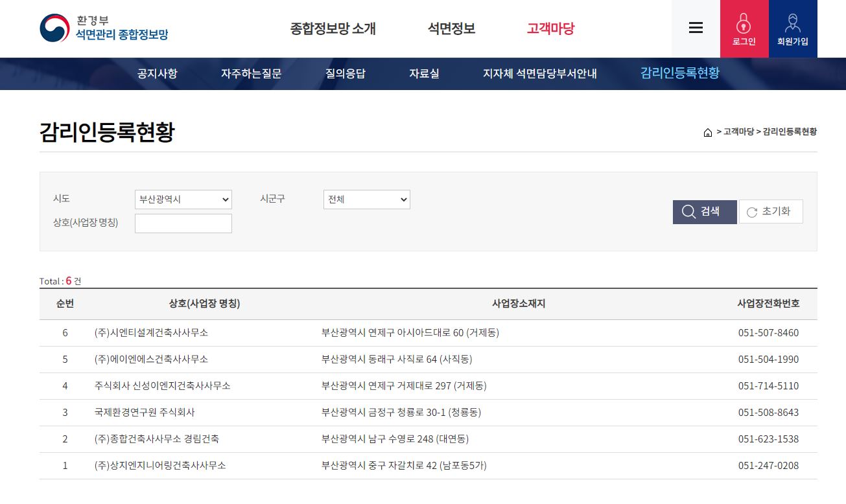Open the 자료실 submenu tab
The width and height of the screenshot is (846, 504).
[424, 74]
